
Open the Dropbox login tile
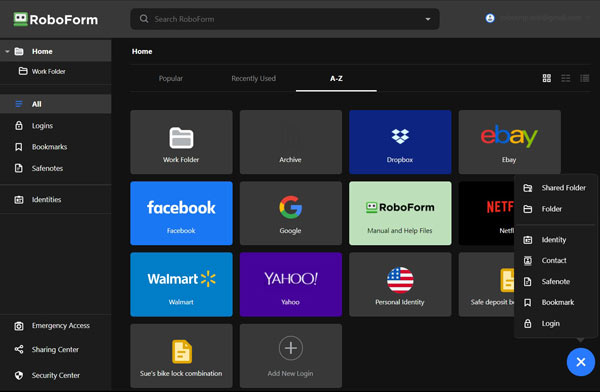pyautogui.click(x=400, y=142)
